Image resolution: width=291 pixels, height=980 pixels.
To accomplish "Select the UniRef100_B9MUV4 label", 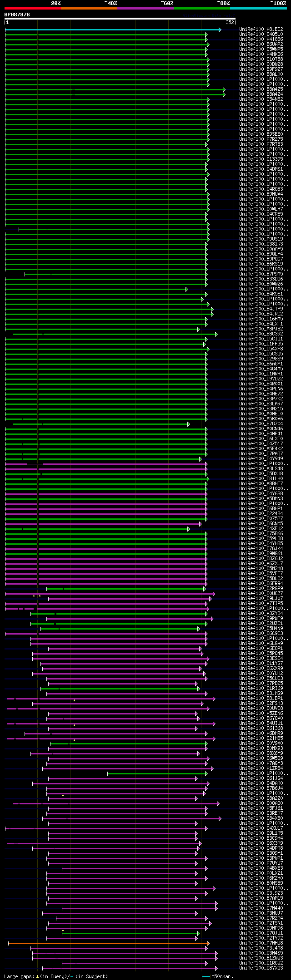I will (261, 194).
